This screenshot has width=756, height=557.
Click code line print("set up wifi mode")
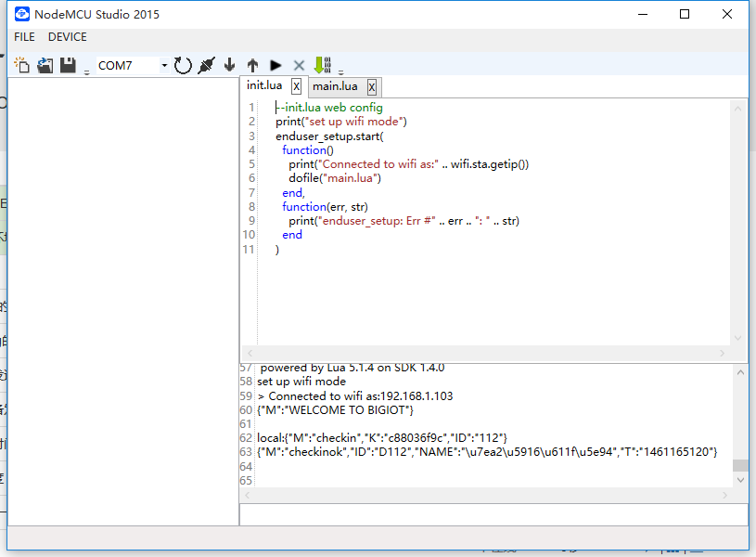341,122
